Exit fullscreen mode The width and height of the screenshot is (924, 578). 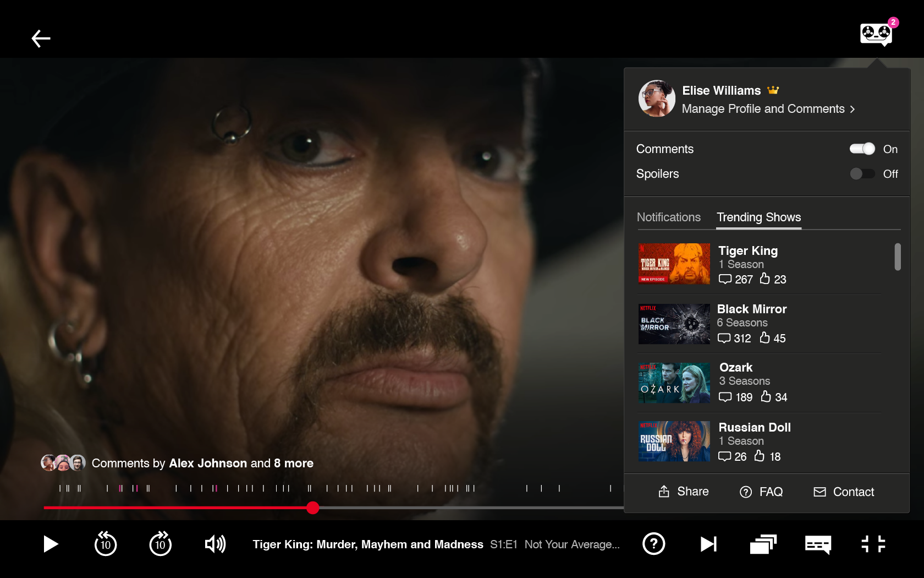[x=873, y=544]
